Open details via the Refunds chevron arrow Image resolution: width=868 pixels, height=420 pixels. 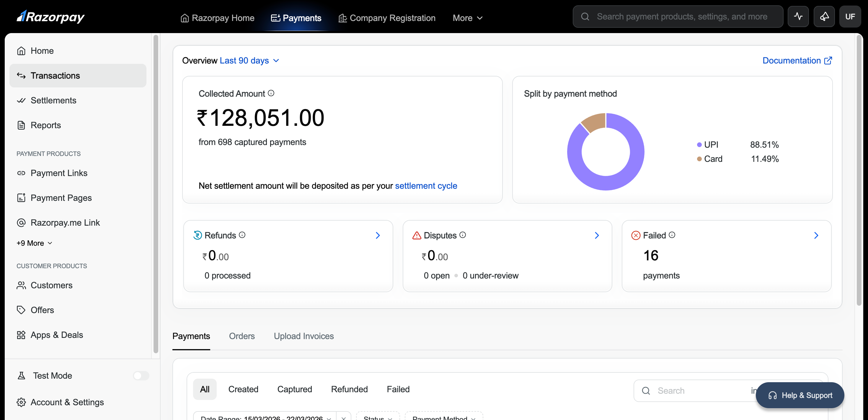(x=377, y=235)
